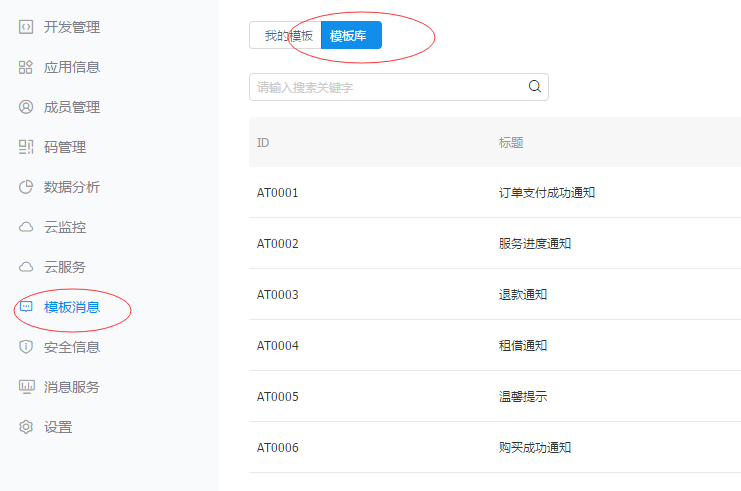Open 模板消息 in the sidebar
The image size is (741, 491).
71,307
